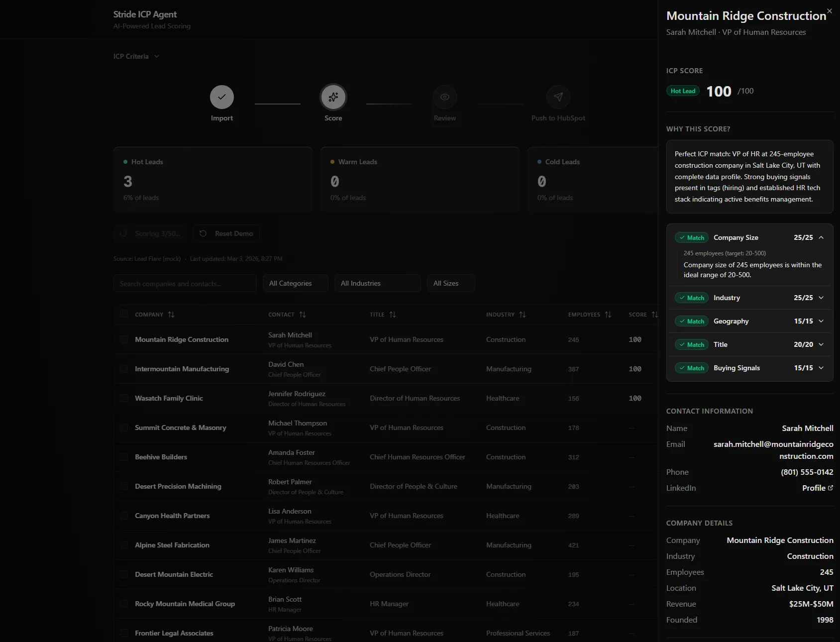Viewport: 840px width, 642px height.
Task: Open the All Categories filter dropdown
Action: [x=295, y=283]
